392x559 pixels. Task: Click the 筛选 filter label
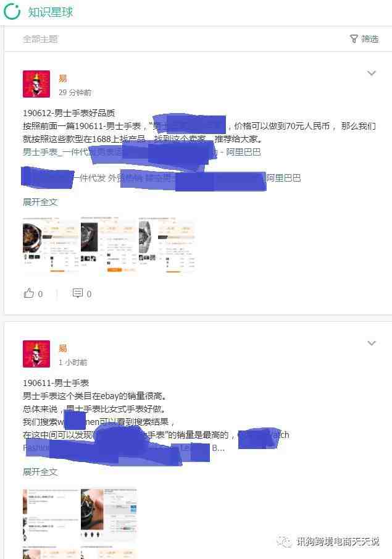pyautogui.click(x=370, y=39)
